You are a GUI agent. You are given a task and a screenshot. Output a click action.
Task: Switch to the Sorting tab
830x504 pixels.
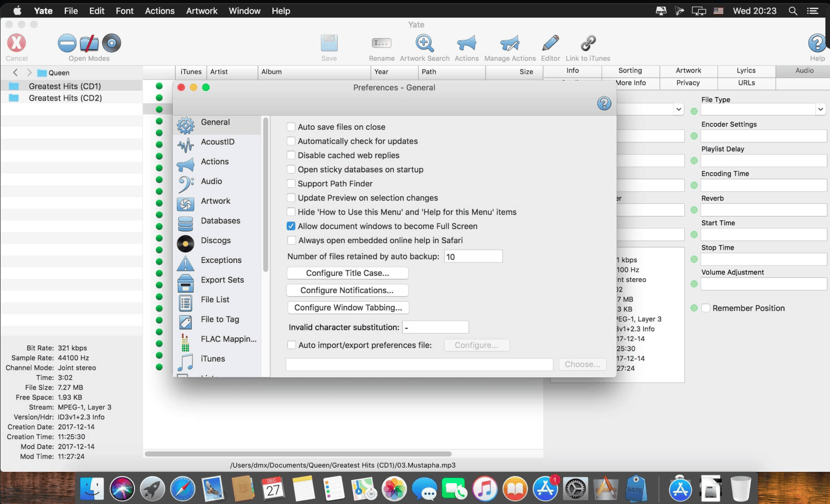click(630, 71)
